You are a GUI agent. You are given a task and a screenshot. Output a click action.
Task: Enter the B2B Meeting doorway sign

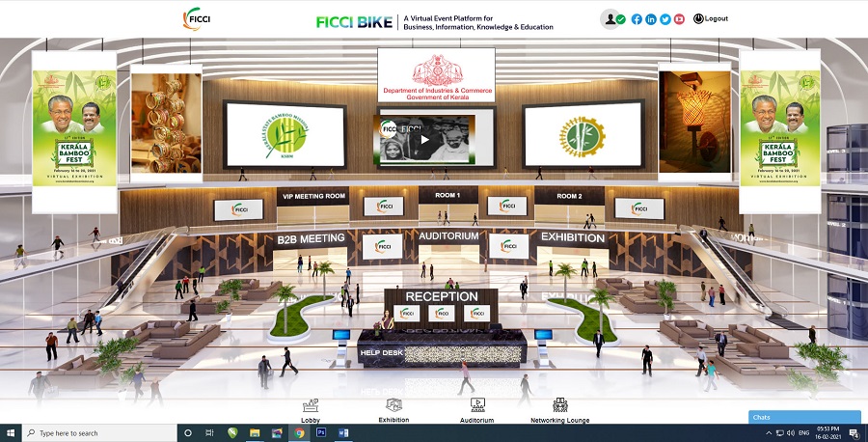click(x=311, y=238)
